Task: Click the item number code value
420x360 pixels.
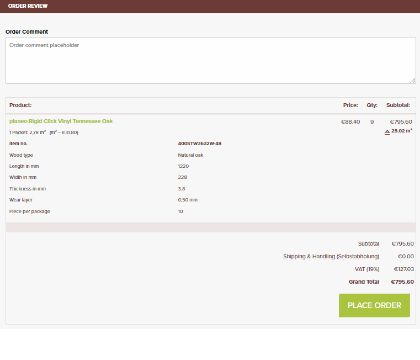Action: click(200, 143)
